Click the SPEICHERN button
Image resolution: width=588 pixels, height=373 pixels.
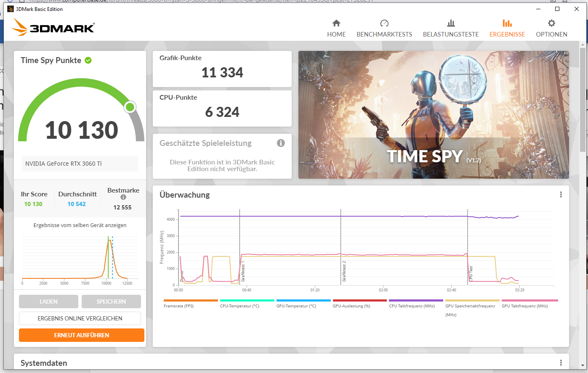coord(111,302)
